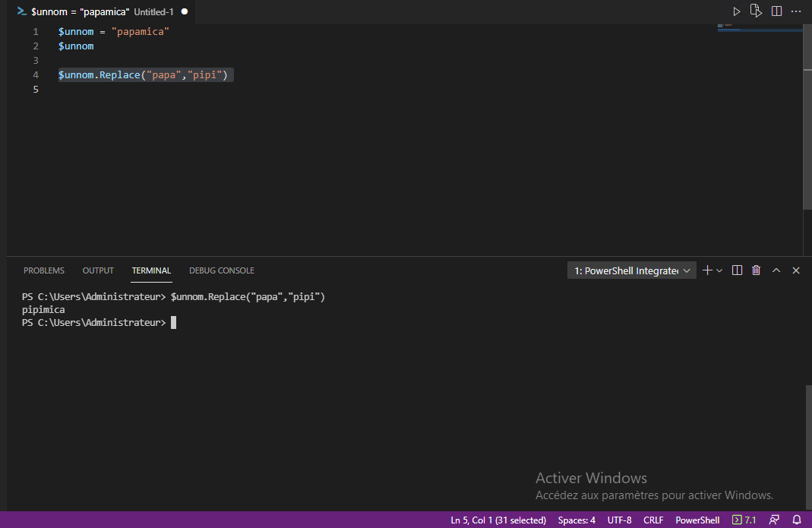The width and height of the screenshot is (812, 528).
Task: Select the Run Active File icon
Action: 756,11
